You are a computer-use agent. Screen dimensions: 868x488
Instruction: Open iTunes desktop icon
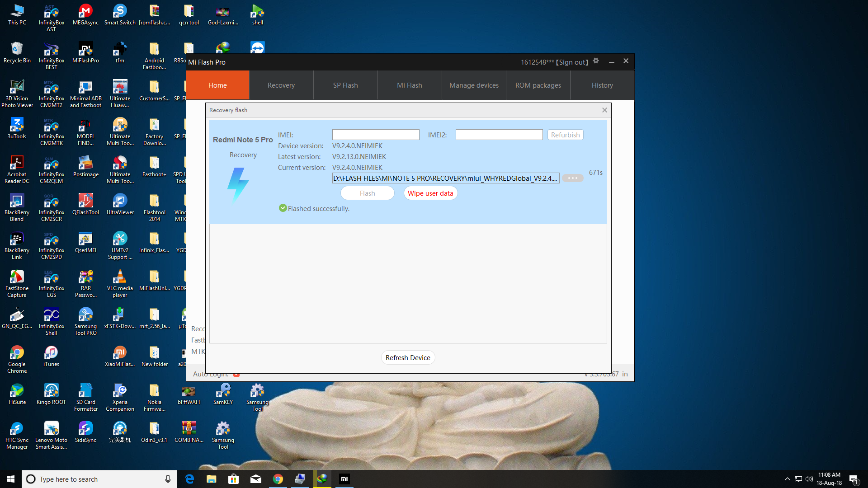tap(52, 357)
